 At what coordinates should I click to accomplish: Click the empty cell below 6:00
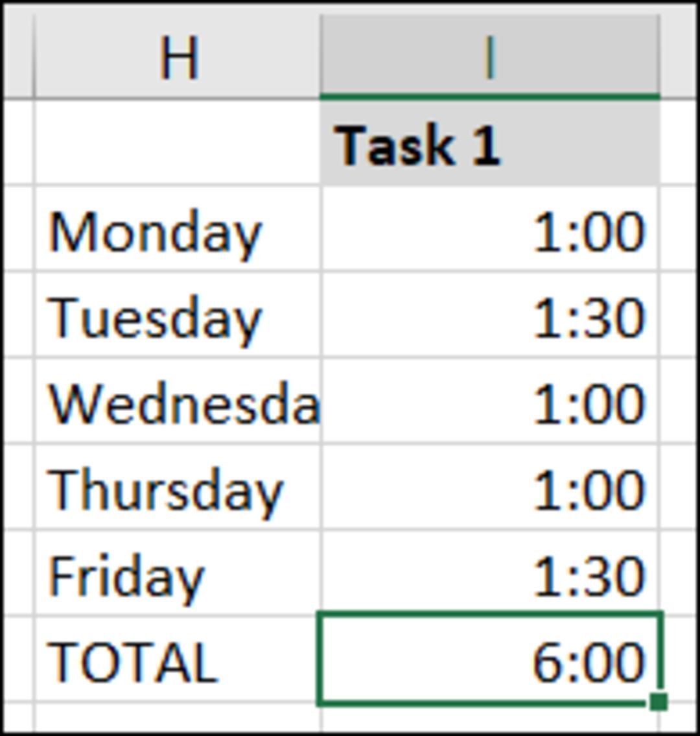[490, 718]
